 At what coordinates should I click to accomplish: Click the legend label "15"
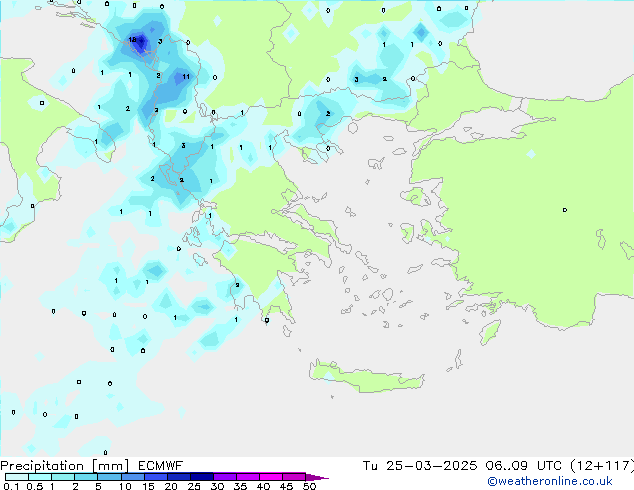point(148,486)
